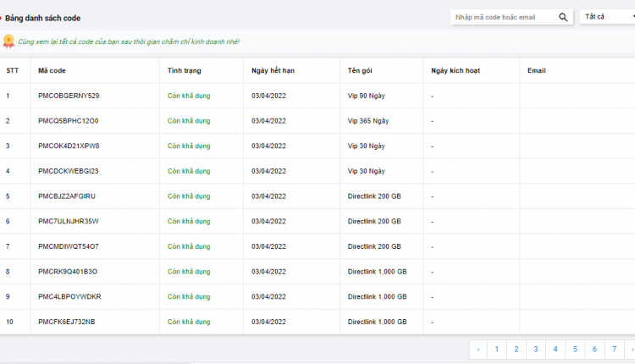Open pagination page 1
635x364 pixels.
click(x=497, y=350)
